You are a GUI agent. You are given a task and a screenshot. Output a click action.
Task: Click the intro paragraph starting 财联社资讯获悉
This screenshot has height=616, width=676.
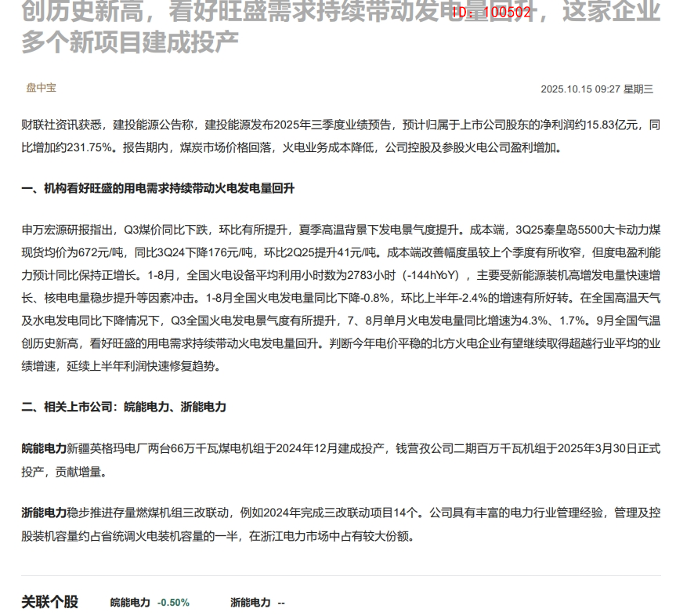(340, 136)
